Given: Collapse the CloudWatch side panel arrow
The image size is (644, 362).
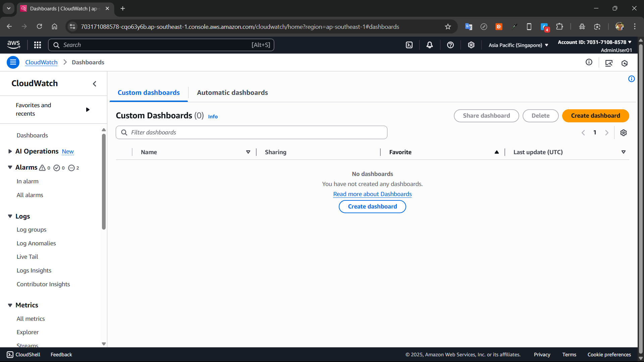Looking at the screenshot, I should coord(95,84).
